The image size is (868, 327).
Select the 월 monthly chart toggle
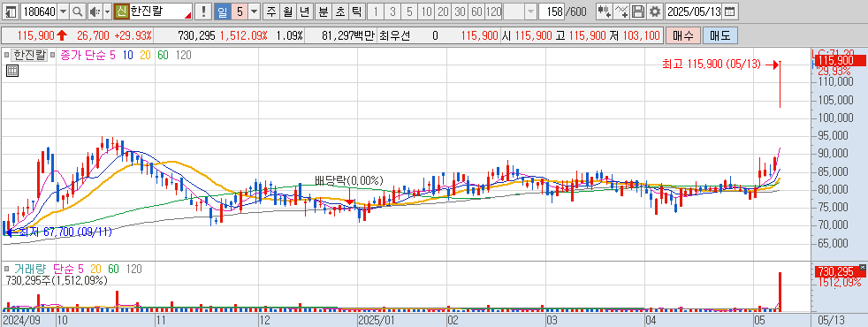287,11
